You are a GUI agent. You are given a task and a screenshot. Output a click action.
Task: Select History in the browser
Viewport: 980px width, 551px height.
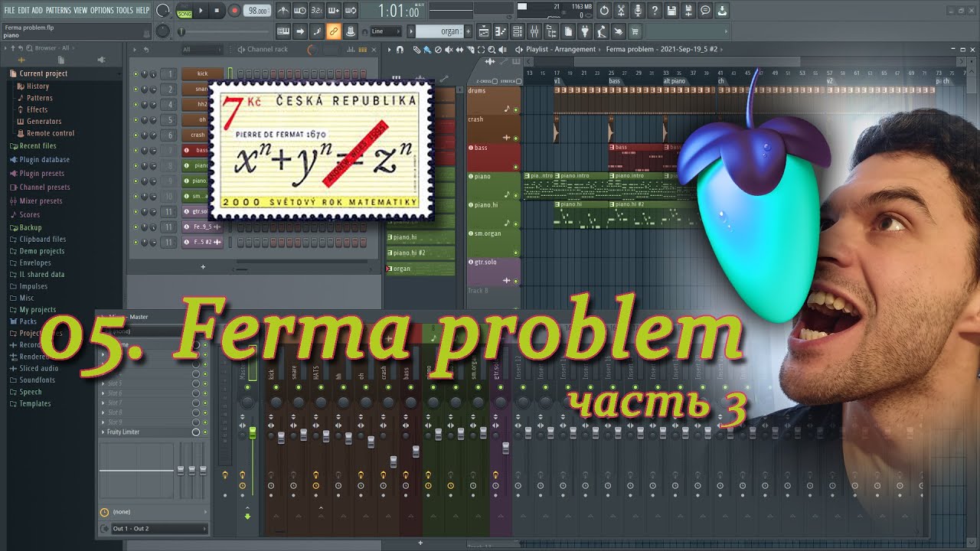[x=38, y=86]
